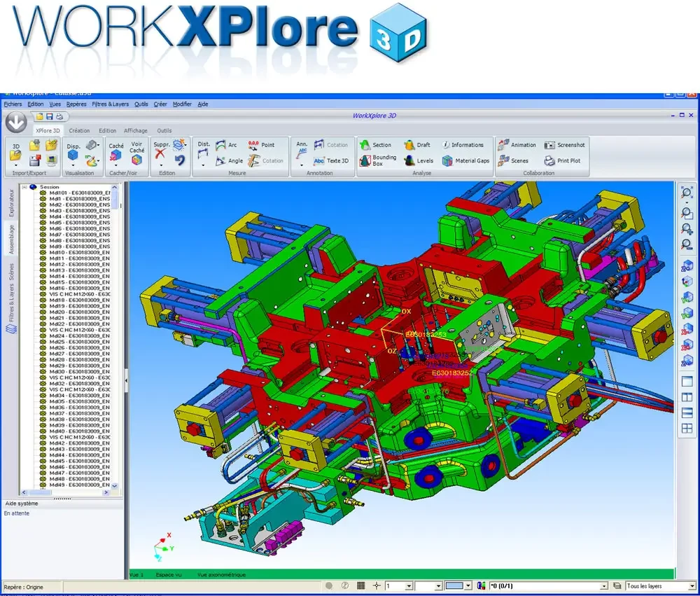This screenshot has width=700, height=596.
Task: Toggle the snap crosshair in status bar
Action: (377, 585)
